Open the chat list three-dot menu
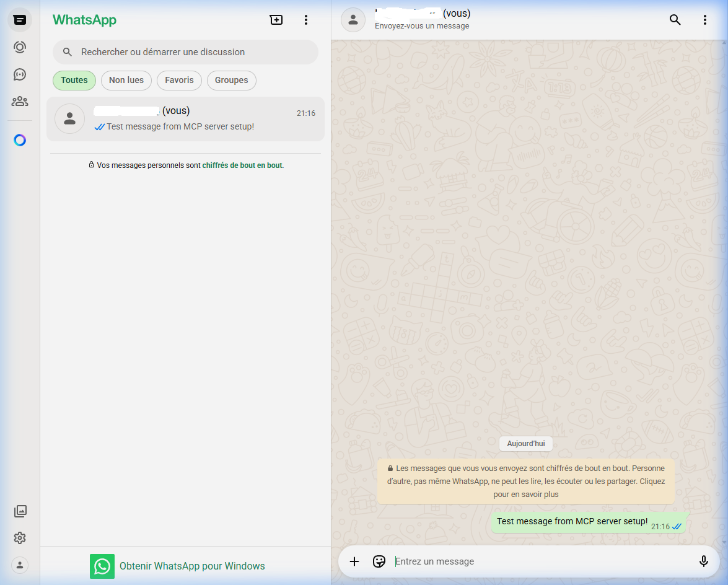Viewport: 728px width, 585px height. coord(305,20)
